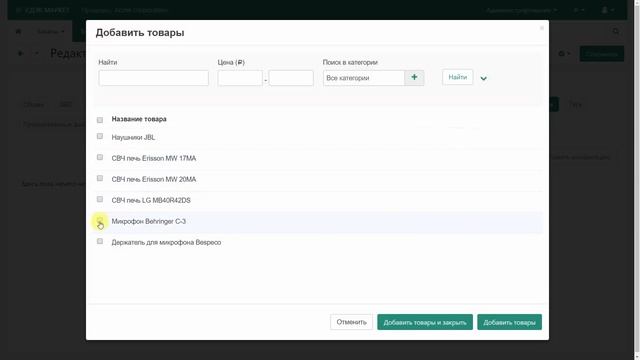
Task: Tick checkbox for Наушники JBL
Action: click(x=100, y=136)
